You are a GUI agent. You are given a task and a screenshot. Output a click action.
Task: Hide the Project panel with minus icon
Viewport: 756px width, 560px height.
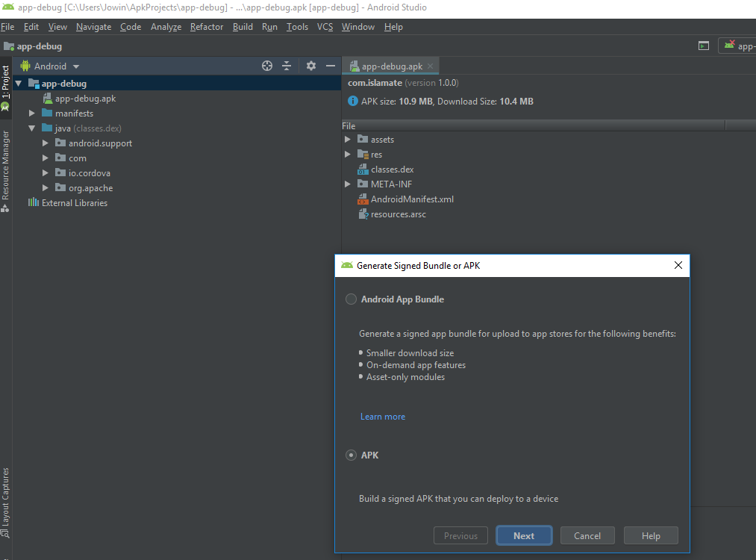click(x=331, y=66)
